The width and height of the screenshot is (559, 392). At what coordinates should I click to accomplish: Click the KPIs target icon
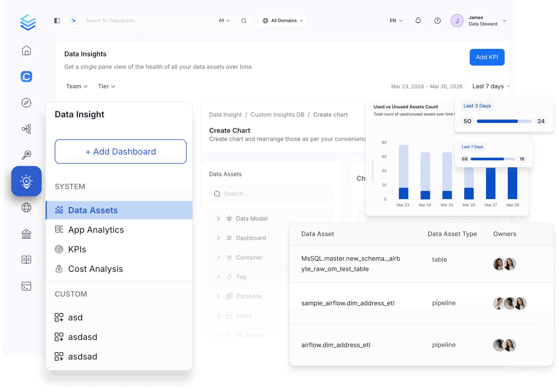59,249
